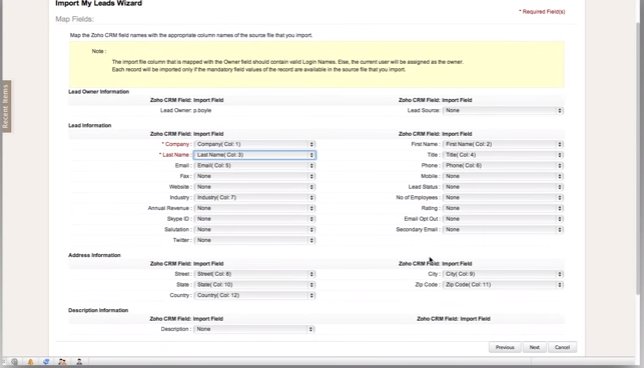Image resolution: width=644 pixels, height=368 pixels.
Task: Open the Fax mapping dropdown
Action: tap(255, 176)
